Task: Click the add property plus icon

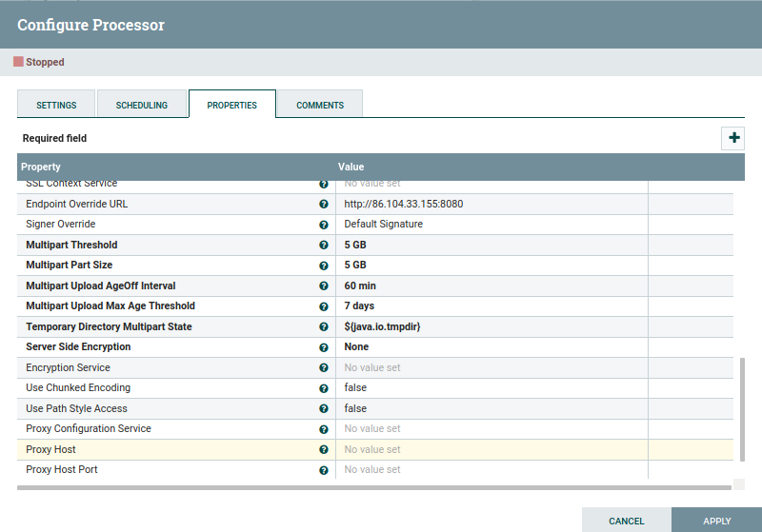Action: point(733,138)
